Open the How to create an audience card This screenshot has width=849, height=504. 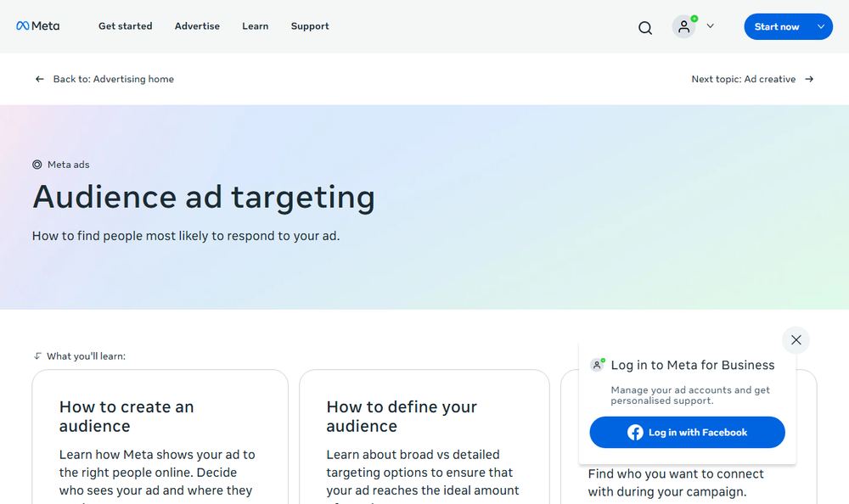[x=160, y=437]
